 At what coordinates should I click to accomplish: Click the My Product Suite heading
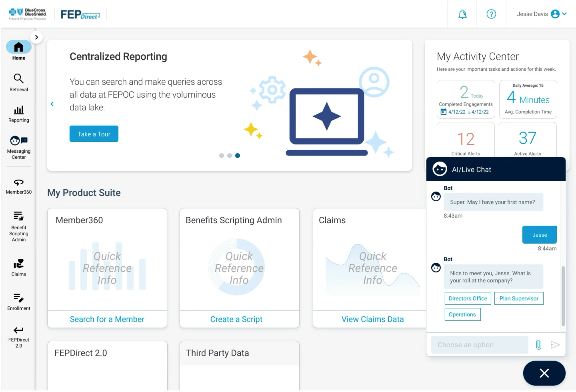[84, 193]
